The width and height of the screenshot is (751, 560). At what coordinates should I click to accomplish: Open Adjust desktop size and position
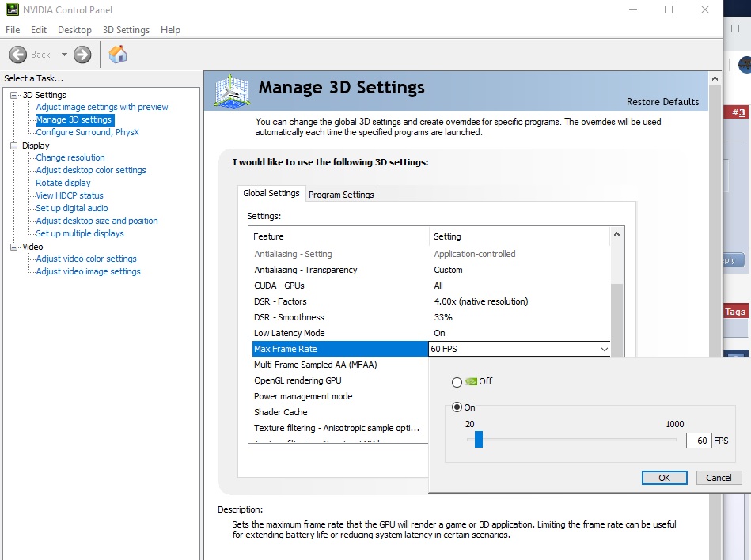point(97,221)
